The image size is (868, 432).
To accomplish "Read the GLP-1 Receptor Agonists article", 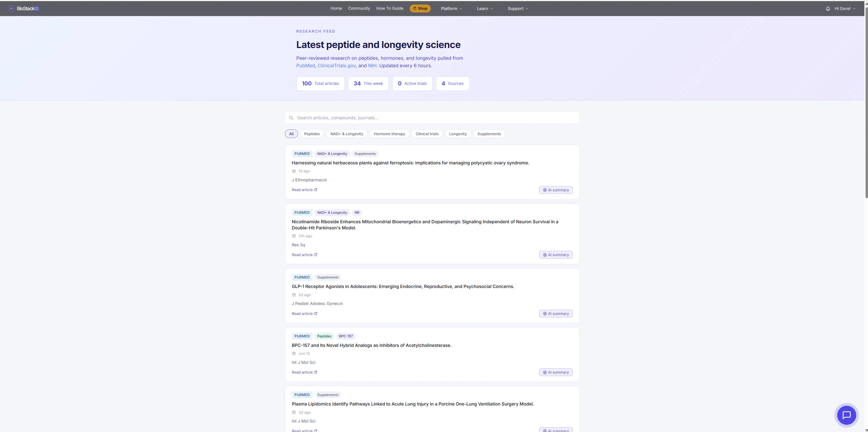I will tap(304, 314).
